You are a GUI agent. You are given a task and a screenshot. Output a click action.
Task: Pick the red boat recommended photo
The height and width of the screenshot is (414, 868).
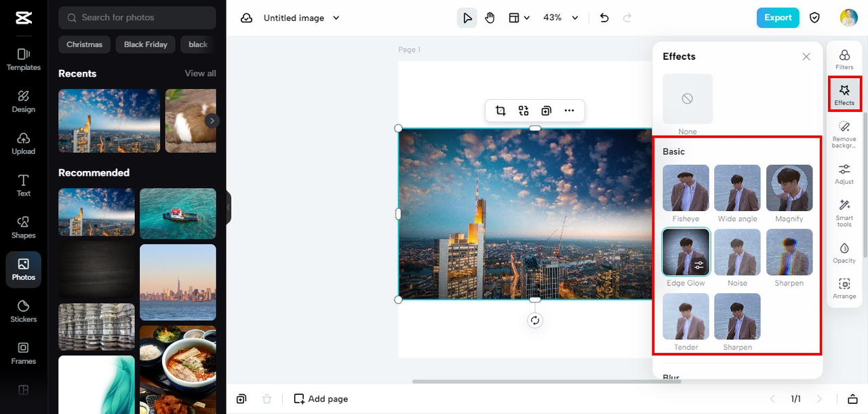[178, 214]
